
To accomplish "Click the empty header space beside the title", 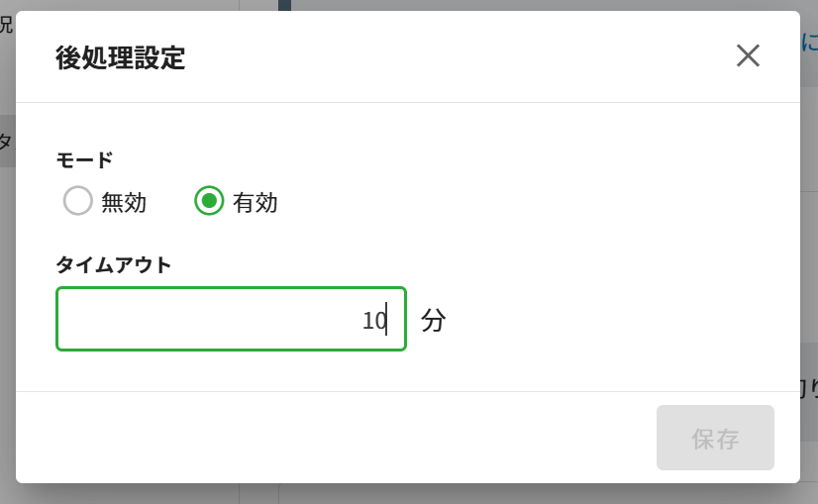I will point(446,57).
